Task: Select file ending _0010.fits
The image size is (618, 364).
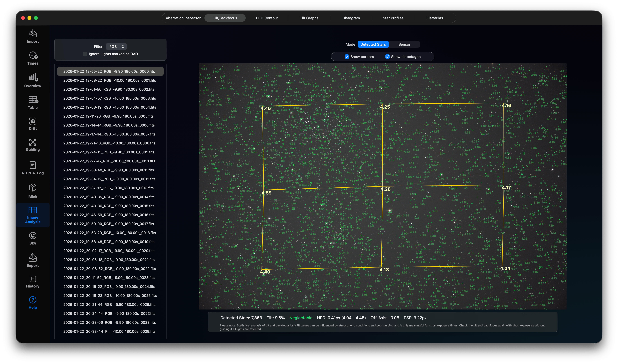Action: pyautogui.click(x=110, y=161)
